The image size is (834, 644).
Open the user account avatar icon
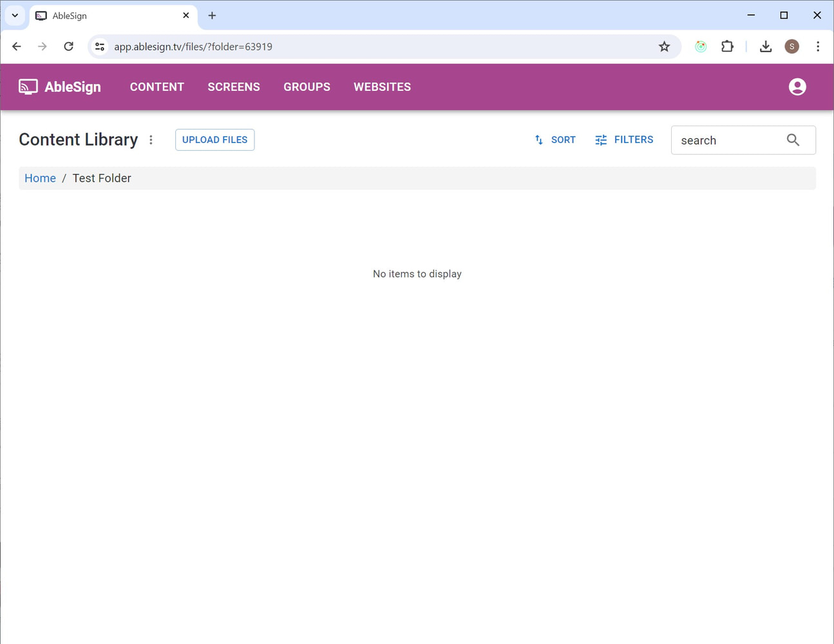797,86
